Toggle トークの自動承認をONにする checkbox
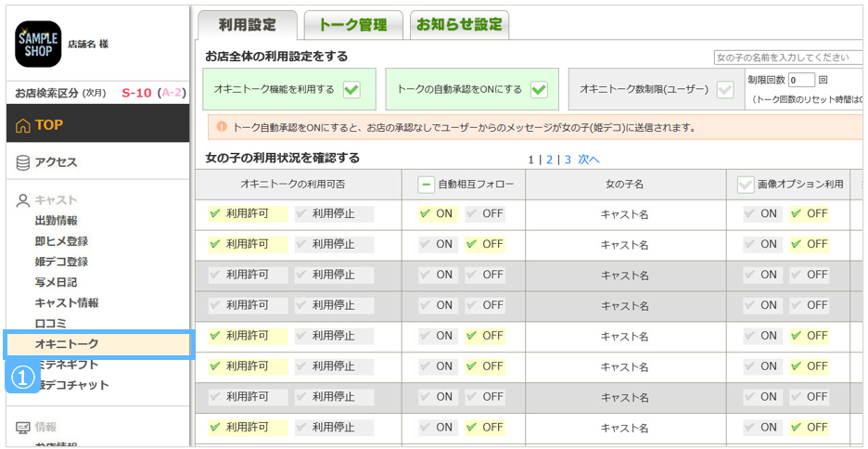 pos(539,90)
